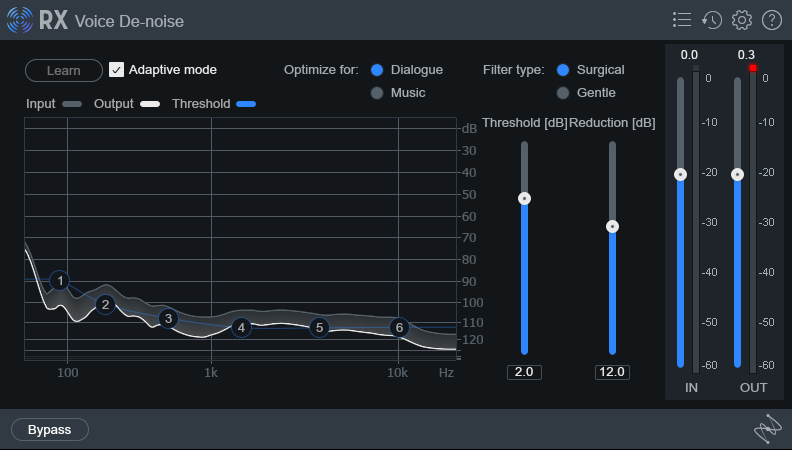Click the Reduction value field showing 12.0
Image resolution: width=792 pixels, height=450 pixels.
click(x=612, y=372)
